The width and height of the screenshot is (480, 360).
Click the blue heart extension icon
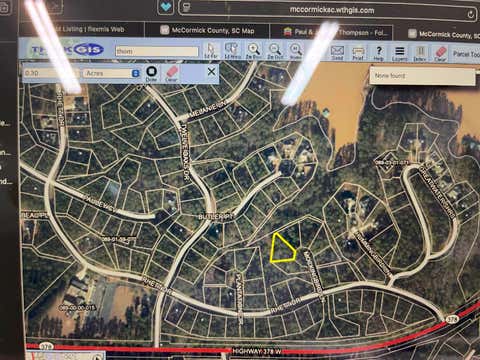166,7
